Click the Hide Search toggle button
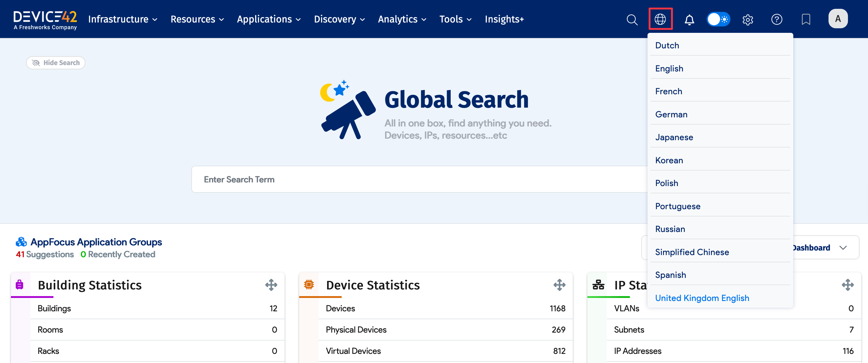 (x=56, y=63)
